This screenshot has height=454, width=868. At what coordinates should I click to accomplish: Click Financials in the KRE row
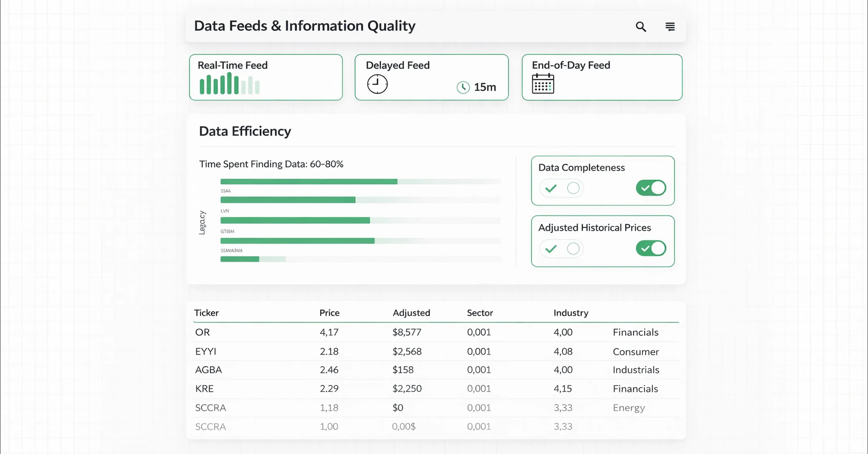[635, 389]
